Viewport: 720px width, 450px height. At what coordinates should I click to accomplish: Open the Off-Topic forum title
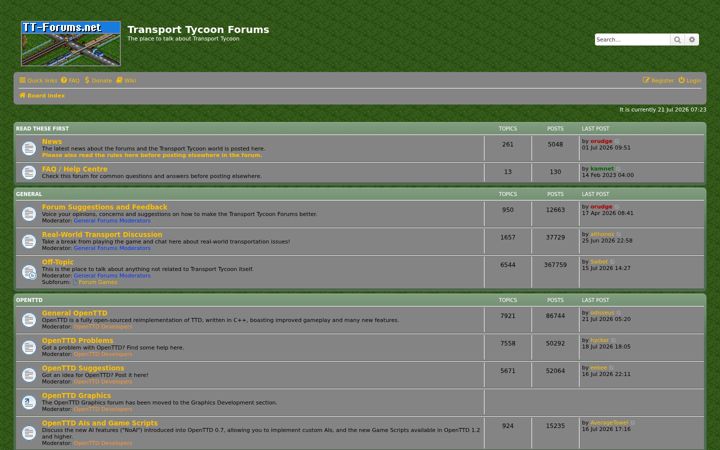(x=57, y=262)
